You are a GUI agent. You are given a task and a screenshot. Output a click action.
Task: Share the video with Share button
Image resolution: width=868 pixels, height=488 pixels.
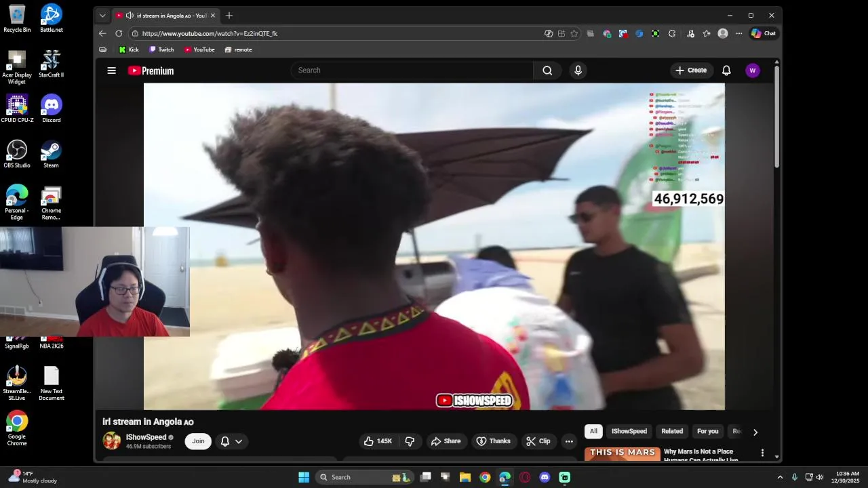click(446, 441)
